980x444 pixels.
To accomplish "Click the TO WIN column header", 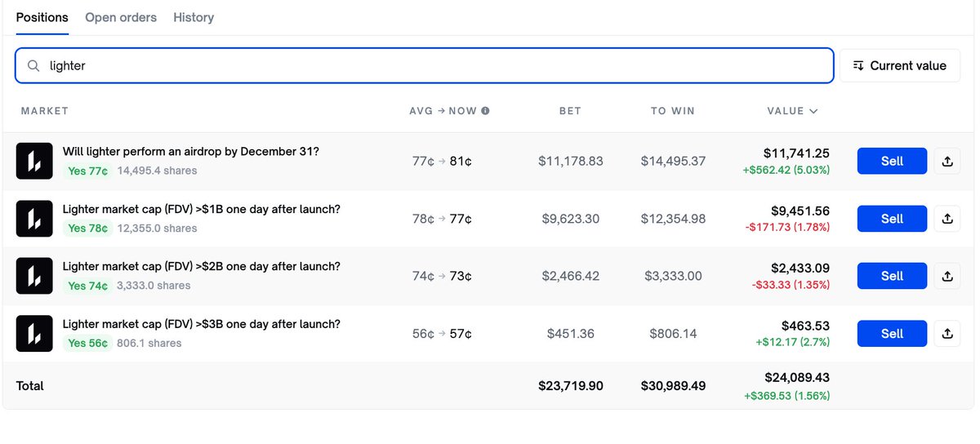I will point(673,111).
